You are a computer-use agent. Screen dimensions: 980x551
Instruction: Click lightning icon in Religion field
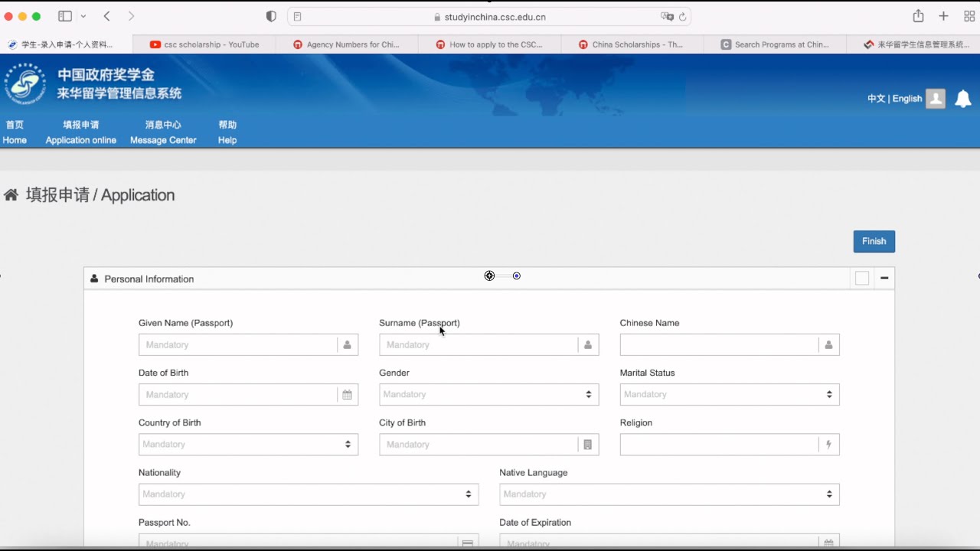tap(828, 445)
